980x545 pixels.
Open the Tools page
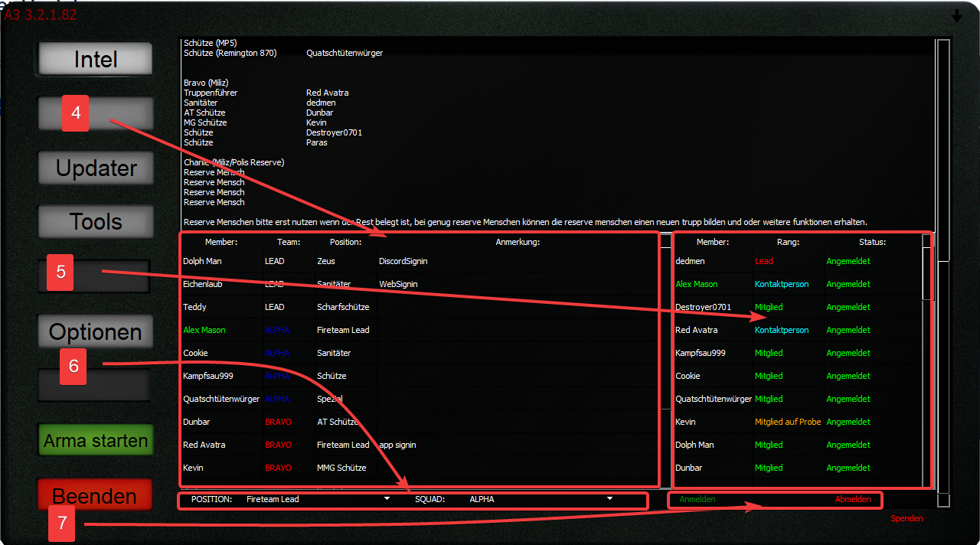coord(96,222)
